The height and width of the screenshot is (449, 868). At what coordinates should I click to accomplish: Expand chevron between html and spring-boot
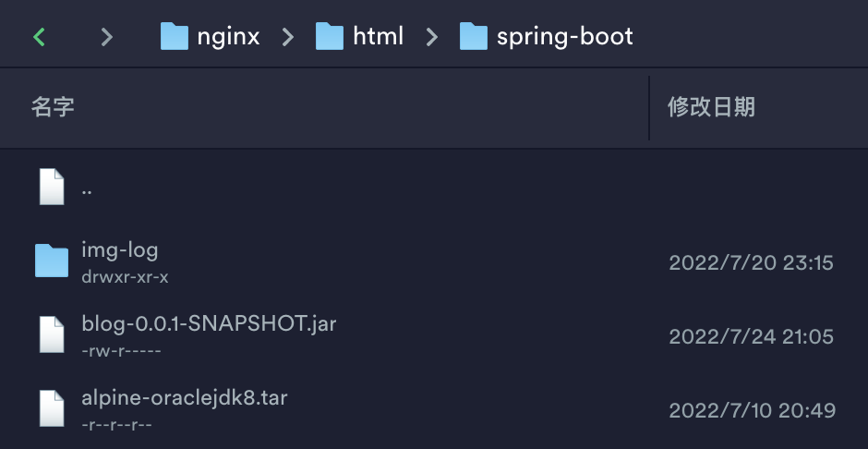click(x=432, y=37)
